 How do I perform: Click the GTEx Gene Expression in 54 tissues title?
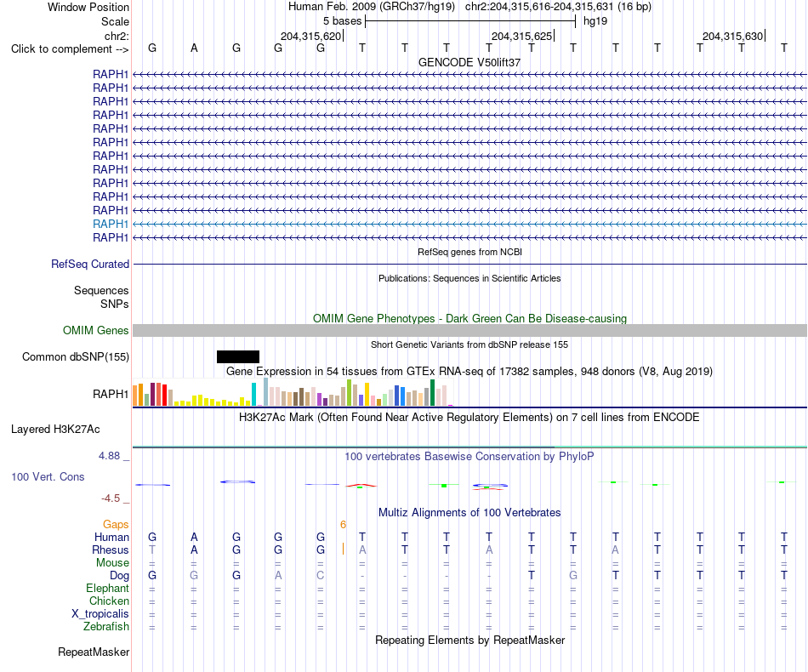(x=469, y=372)
